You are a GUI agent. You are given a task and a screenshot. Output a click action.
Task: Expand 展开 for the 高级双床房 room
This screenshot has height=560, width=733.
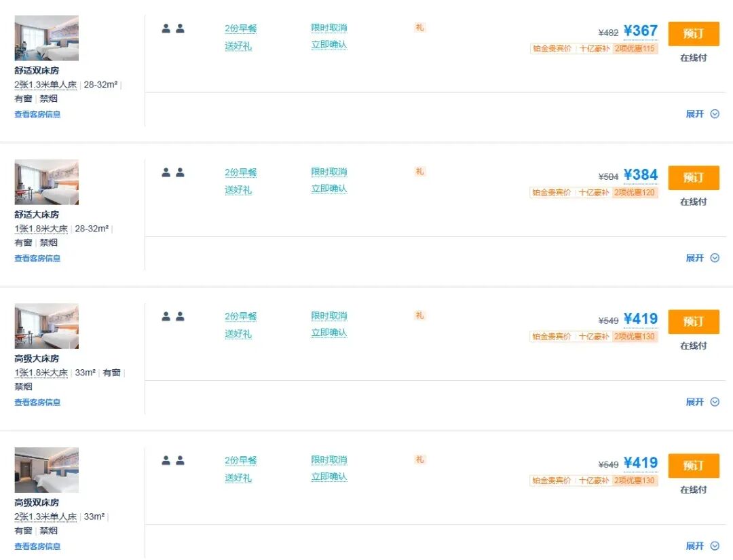coord(702,546)
